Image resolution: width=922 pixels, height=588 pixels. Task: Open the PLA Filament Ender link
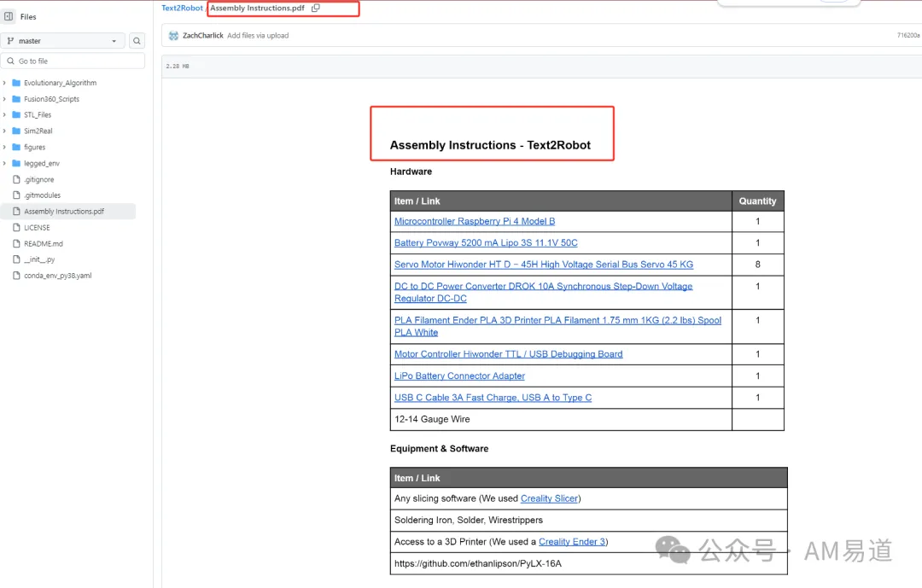coord(558,326)
